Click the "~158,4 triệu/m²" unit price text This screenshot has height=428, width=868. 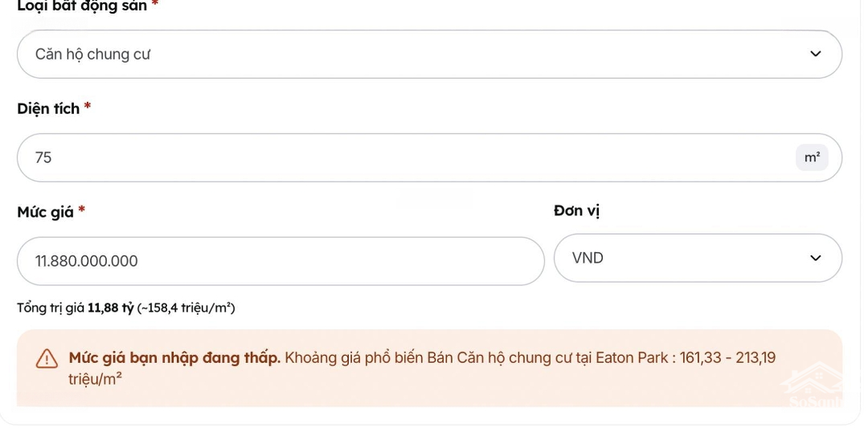click(186, 308)
